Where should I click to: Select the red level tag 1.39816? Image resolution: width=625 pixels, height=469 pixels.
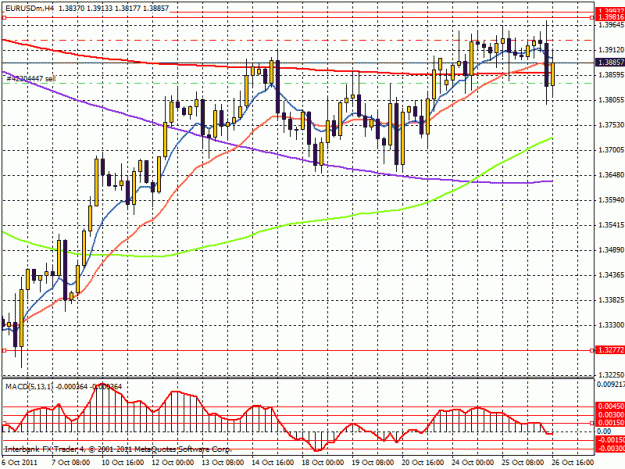tap(610, 17)
